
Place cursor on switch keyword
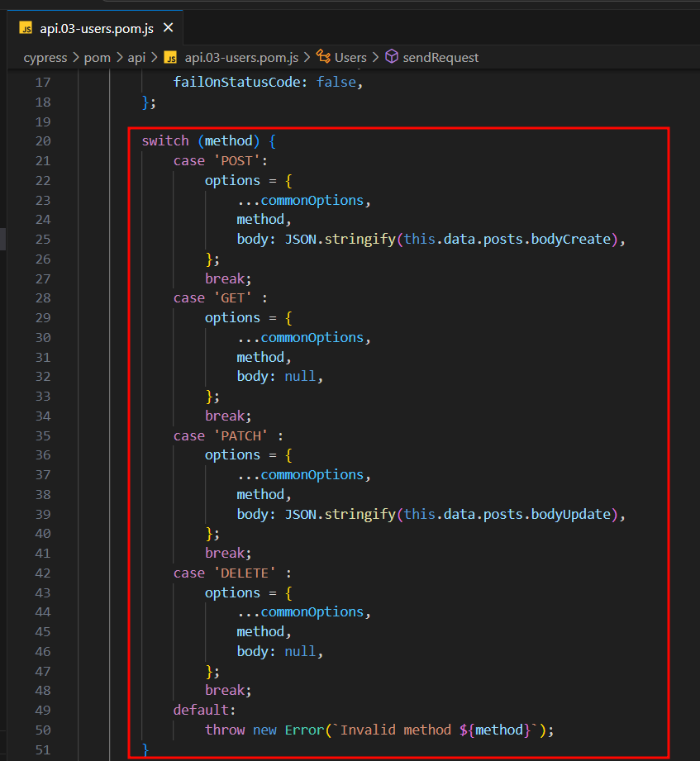(165, 140)
